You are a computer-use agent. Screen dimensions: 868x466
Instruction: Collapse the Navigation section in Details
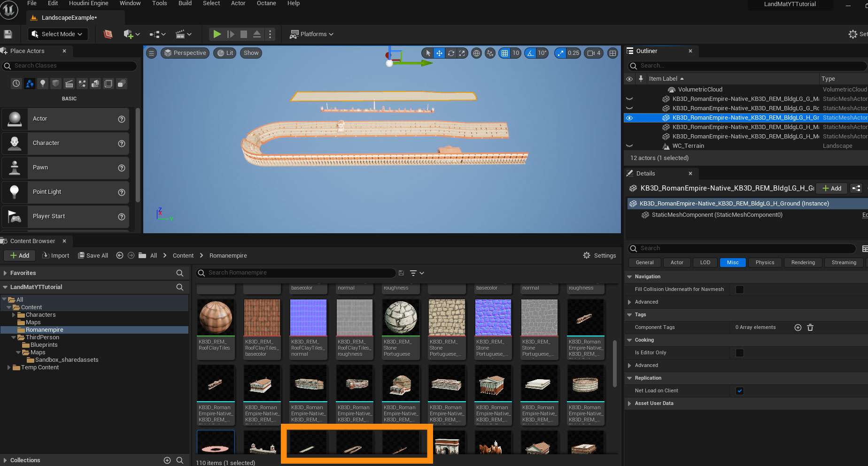[x=629, y=277]
